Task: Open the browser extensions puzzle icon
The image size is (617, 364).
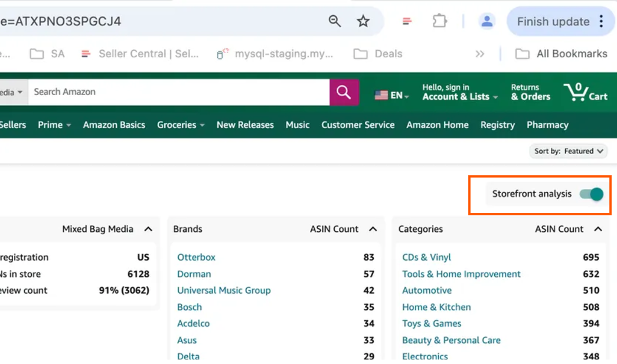Action: pyautogui.click(x=439, y=22)
